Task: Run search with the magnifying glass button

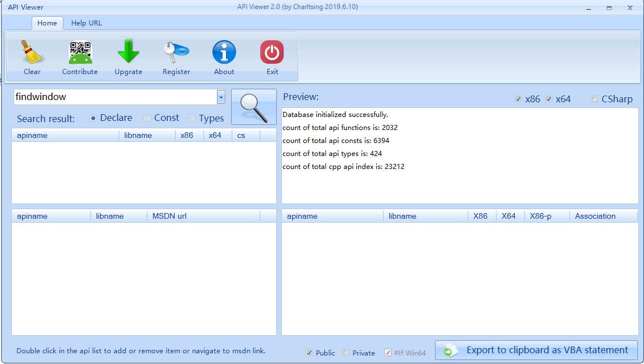Action: [x=254, y=107]
